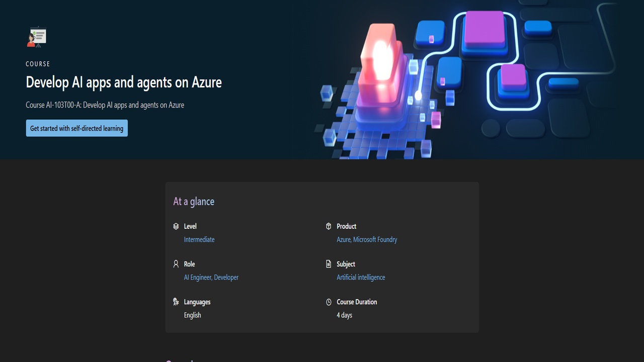The width and height of the screenshot is (644, 362).
Task: Click the Languages icon
Action: point(176,302)
